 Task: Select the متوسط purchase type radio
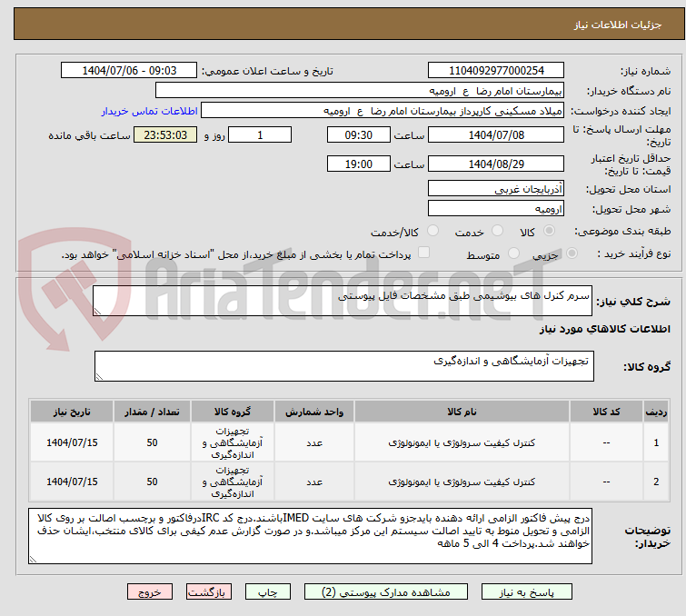513,253
